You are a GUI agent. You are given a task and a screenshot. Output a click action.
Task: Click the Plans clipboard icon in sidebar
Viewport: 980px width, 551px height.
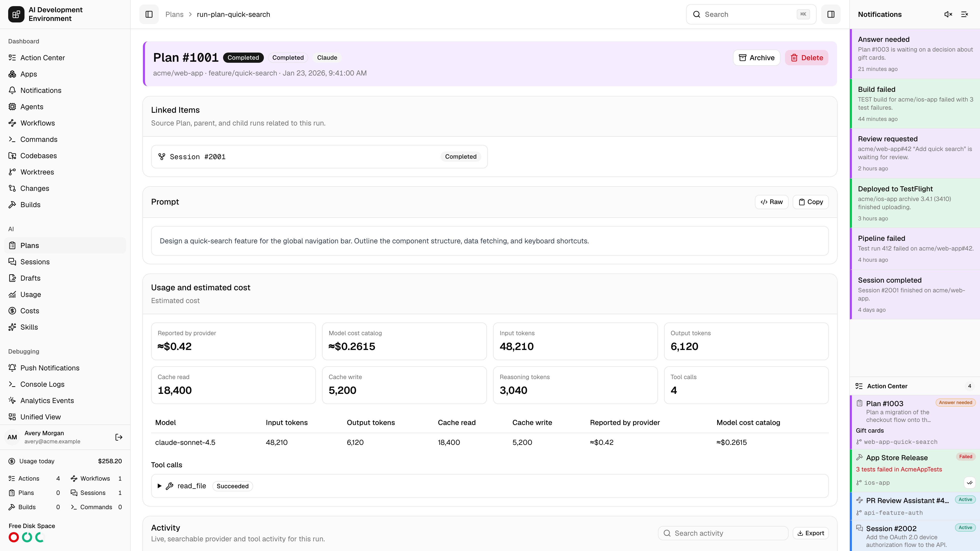[12, 246]
